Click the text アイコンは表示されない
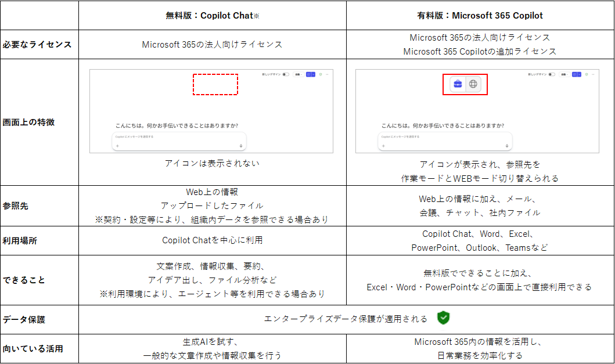 [212, 163]
